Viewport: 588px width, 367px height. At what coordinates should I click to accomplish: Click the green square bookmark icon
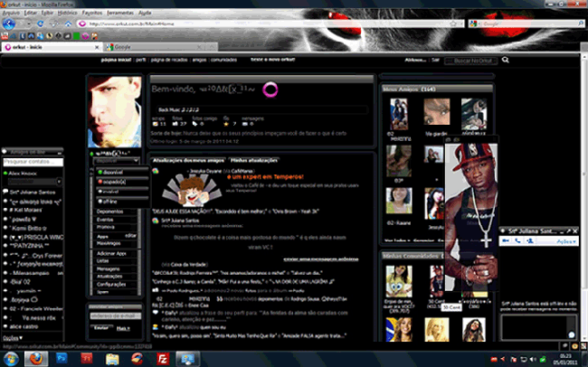point(77,36)
